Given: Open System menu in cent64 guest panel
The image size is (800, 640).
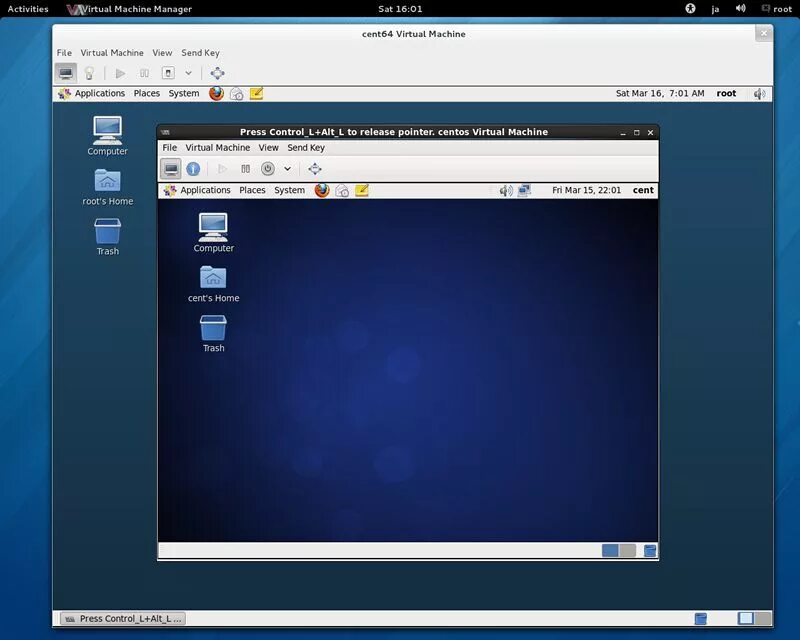Looking at the screenshot, I should point(184,93).
